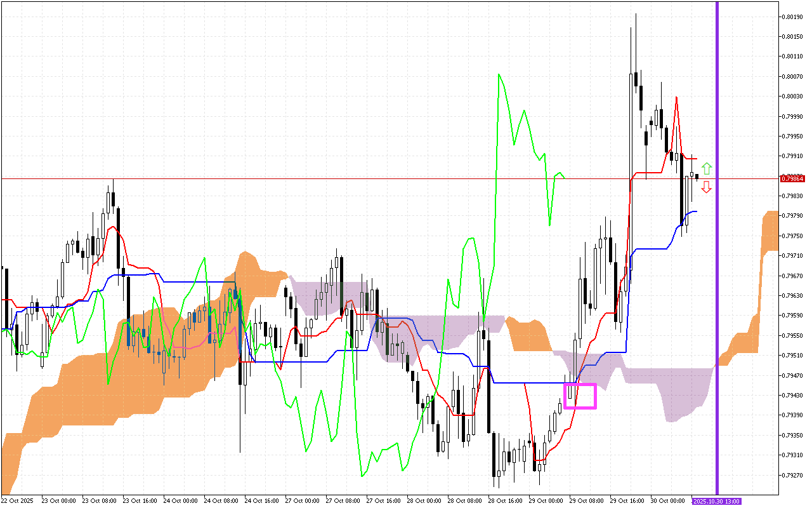Select the purple vertical line

pos(717,254)
